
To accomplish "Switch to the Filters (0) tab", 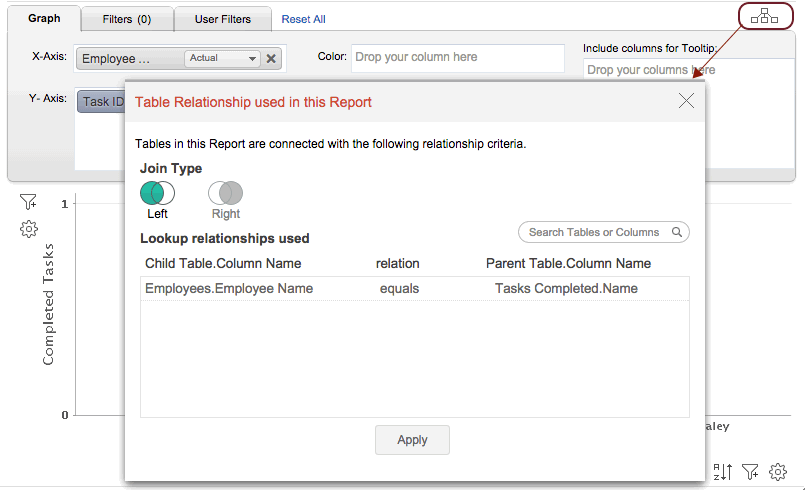I will point(126,19).
